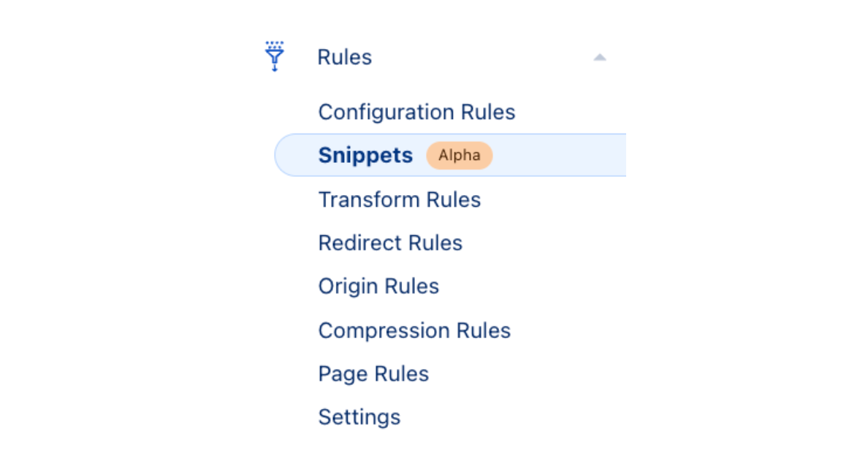
Task: Open Origin Rules
Action: [378, 286]
